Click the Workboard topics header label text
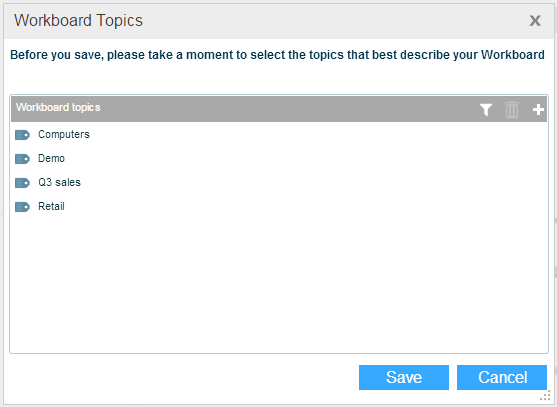This screenshot has width=557, height=407. click(58, 107)
